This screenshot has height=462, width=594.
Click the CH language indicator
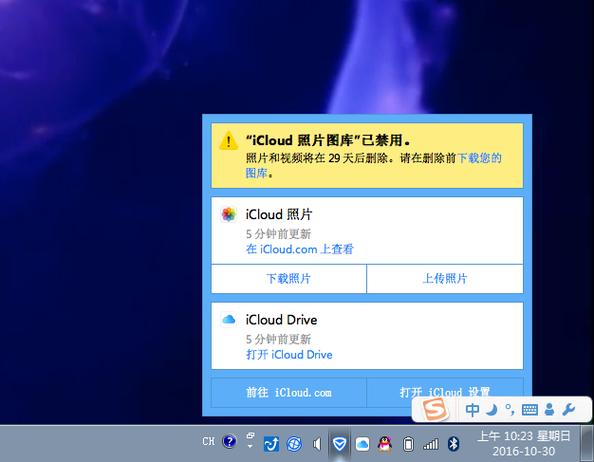pyautogui.click(x=208, y=441)
